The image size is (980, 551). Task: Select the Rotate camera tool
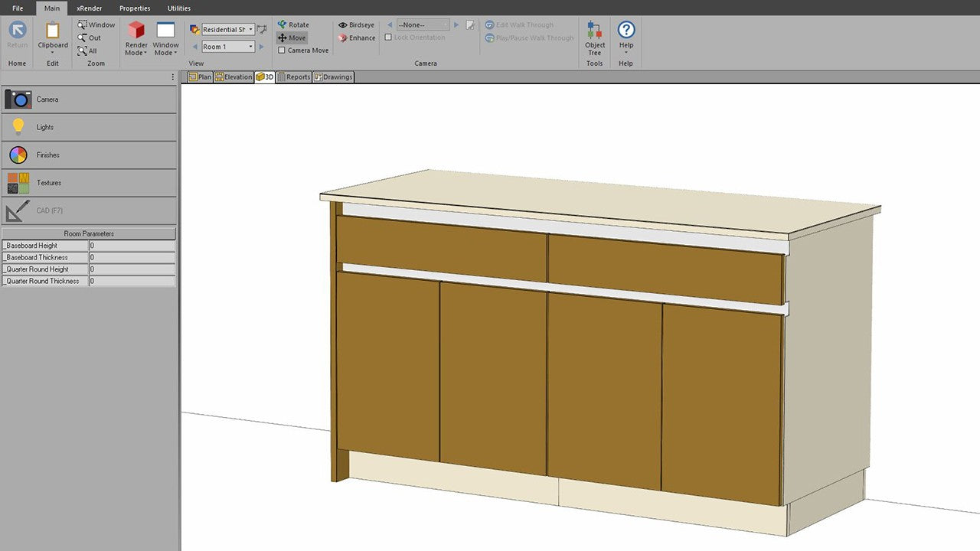point(293,24)
